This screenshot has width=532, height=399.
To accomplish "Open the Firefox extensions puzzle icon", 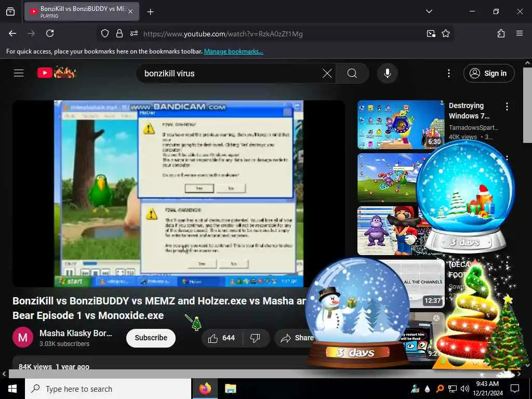I will 501,33.
